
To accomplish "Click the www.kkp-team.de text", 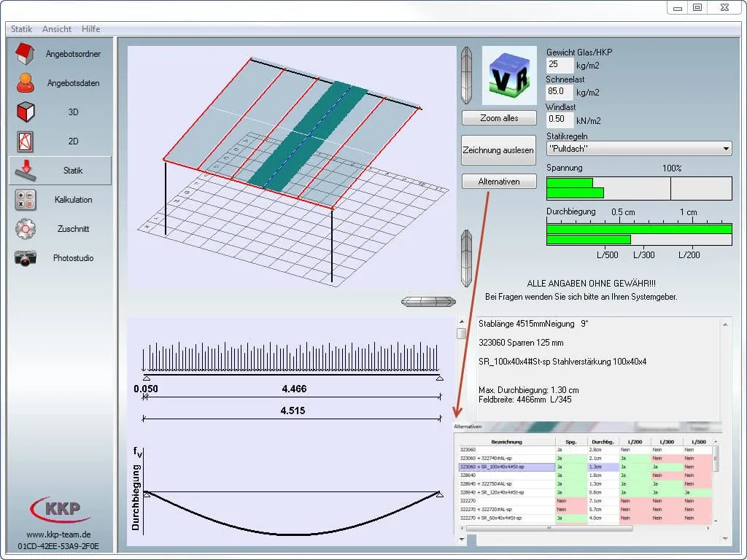I will (x=58, y=534).
